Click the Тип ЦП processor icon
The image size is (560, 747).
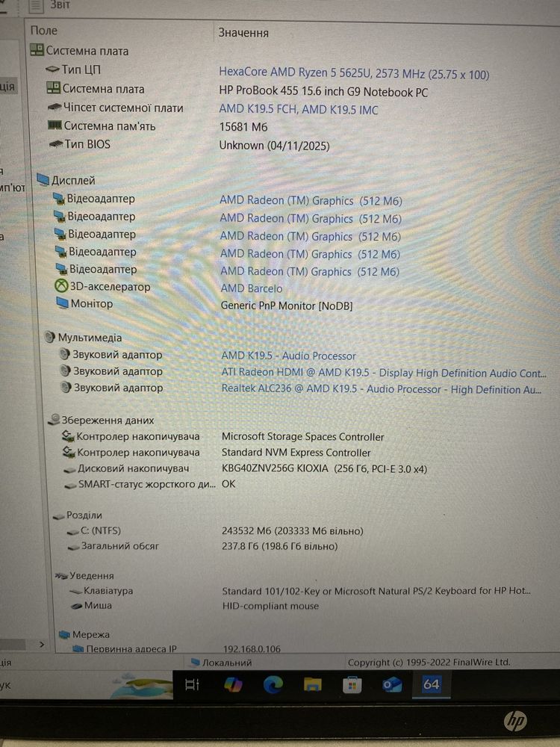(x=52, y=69)
